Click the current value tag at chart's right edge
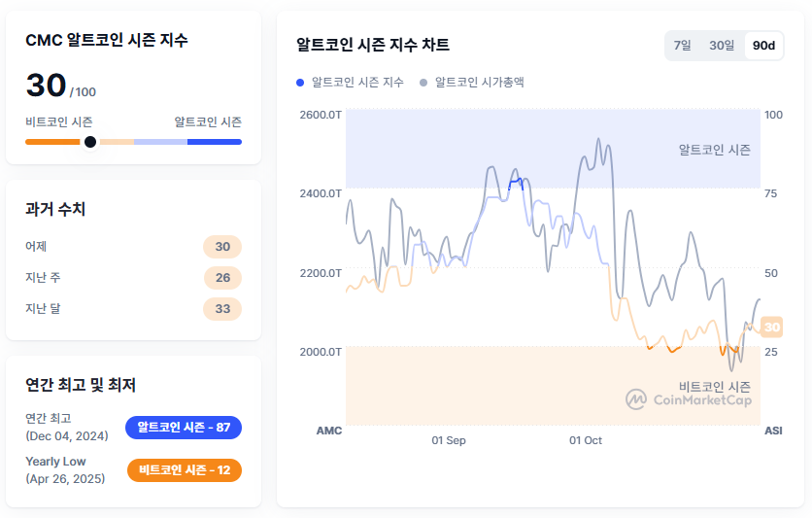 point(772,328)
